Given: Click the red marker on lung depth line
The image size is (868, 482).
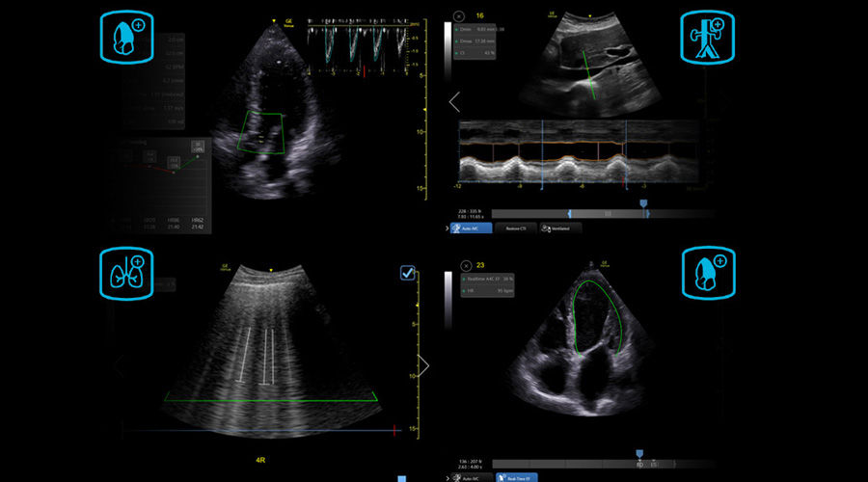Looking at the screenshot, I should click(x=395, y=428).
